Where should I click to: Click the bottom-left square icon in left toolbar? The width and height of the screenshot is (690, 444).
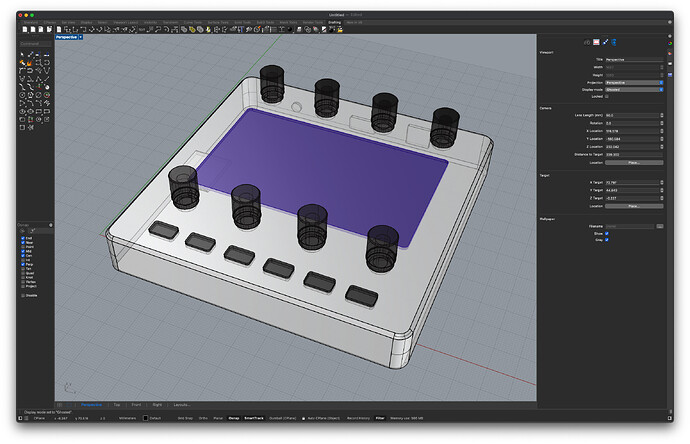pos(22,127)
